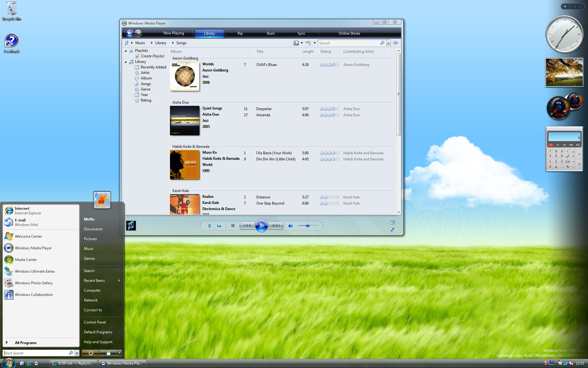
Task: Open the Now Playing tab
Action: pos(174,33)
